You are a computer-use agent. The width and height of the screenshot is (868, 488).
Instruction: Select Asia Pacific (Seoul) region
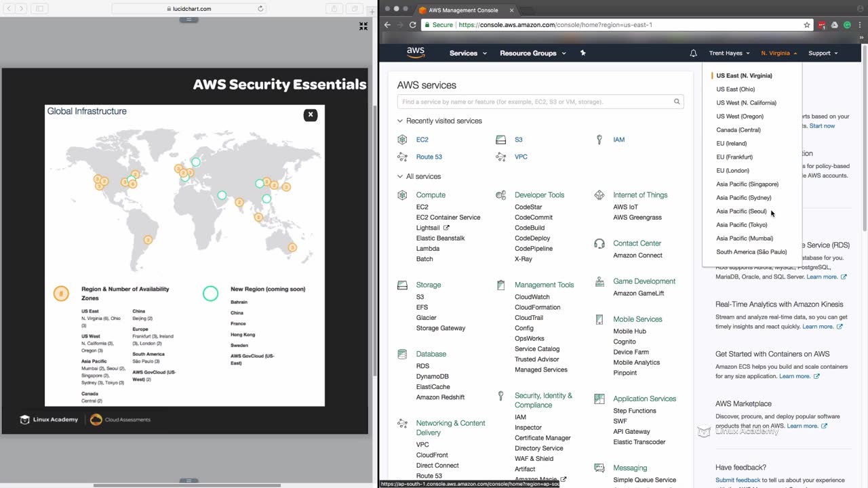pos(741,211)
